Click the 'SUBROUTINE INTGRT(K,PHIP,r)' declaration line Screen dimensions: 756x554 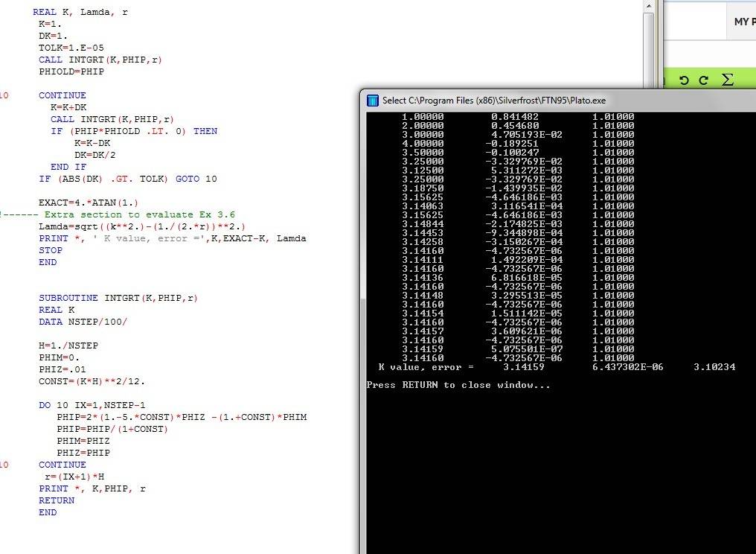tap(118, 298)
